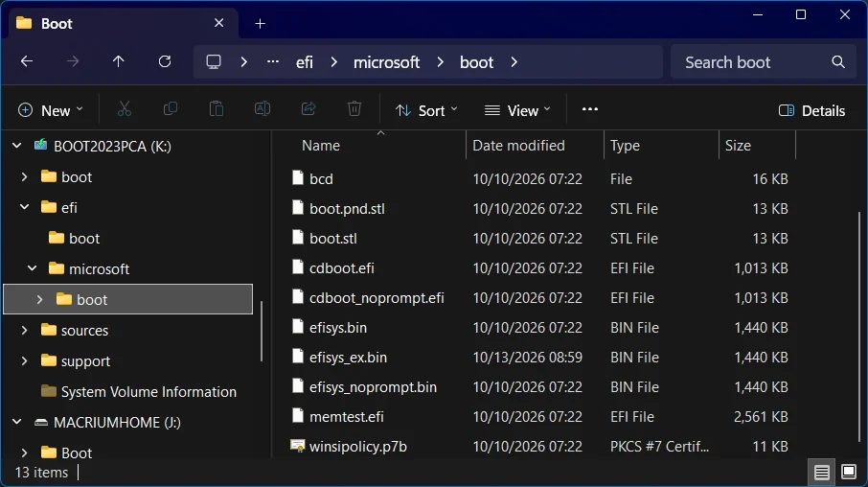Go back to the previous folder
Viewport: 868px width, 487px height.
click(27, 61)
